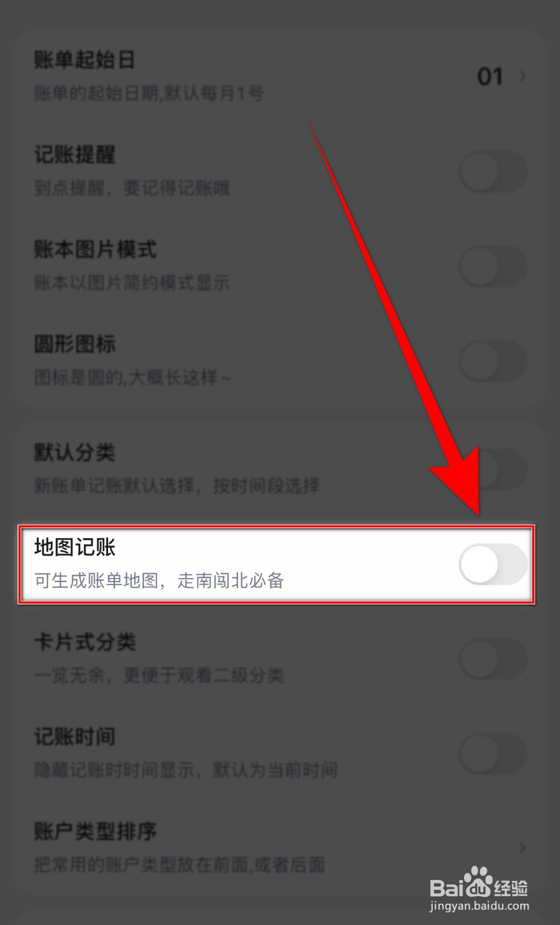Viewport: 560px width, 925px height.
Task: Select the 01 start-day value
Action: (x=490, y=77)
